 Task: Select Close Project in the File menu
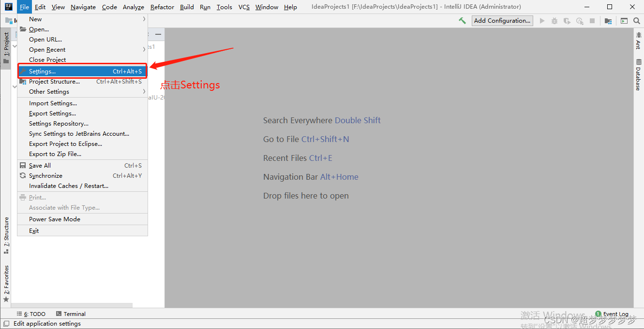pyautogui.click(x=82, y=60)
